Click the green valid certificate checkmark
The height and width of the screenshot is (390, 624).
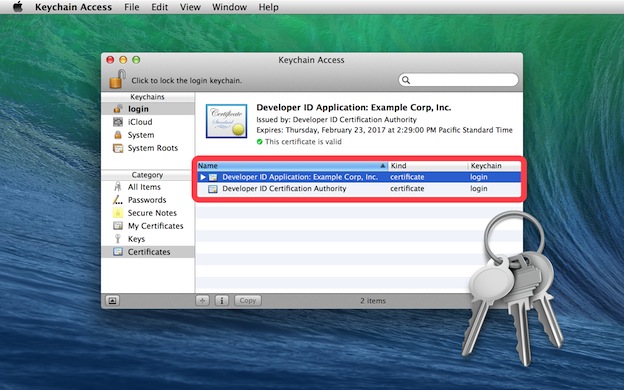[x=259, y=142]
